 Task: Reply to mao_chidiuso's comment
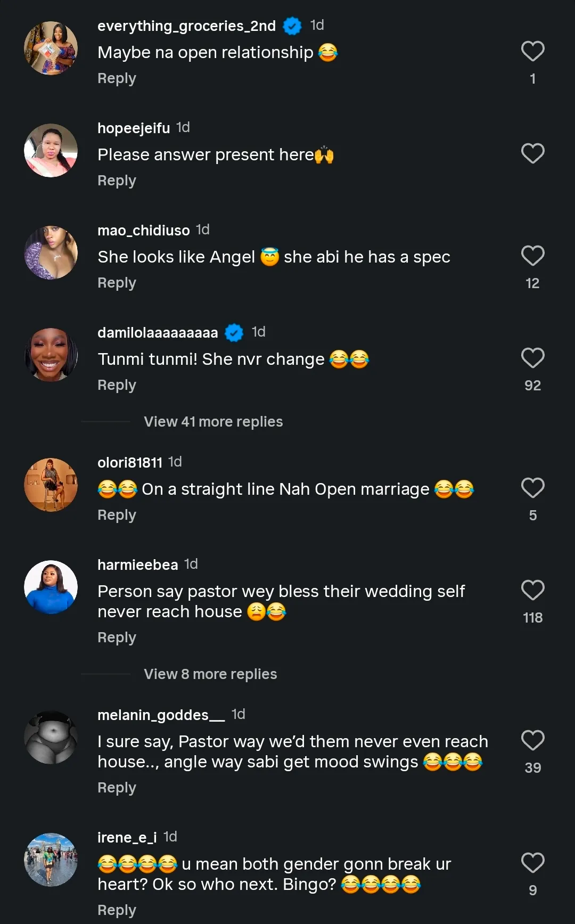[117, 283]
